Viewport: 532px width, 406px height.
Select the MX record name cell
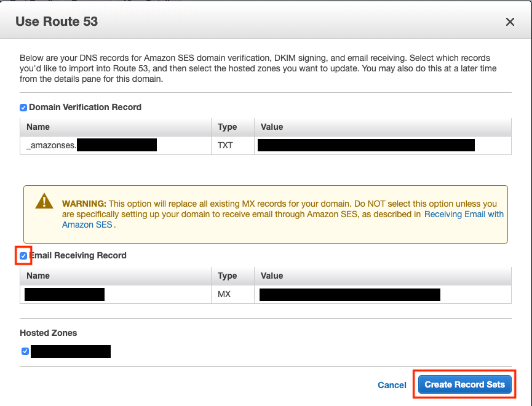[65, 294]
